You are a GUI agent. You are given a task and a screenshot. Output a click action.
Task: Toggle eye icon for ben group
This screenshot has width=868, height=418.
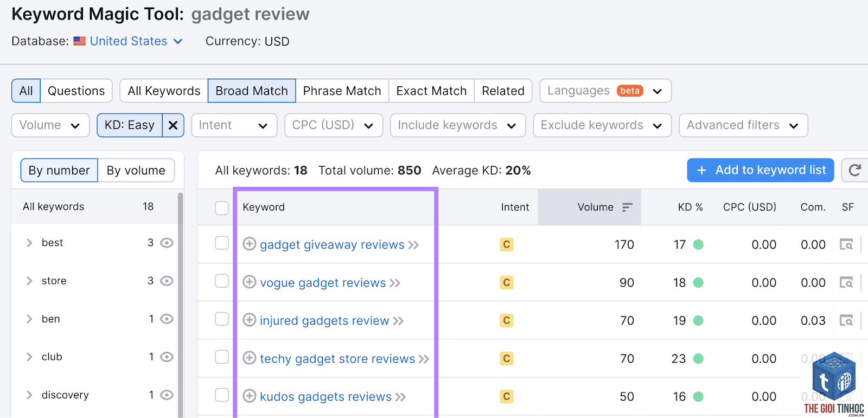tap(167, 319)
